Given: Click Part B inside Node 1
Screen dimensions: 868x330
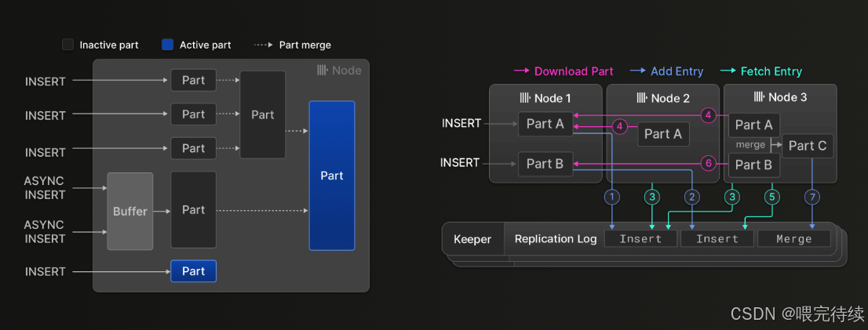Looking at the screenshot, I should point(545,164).
